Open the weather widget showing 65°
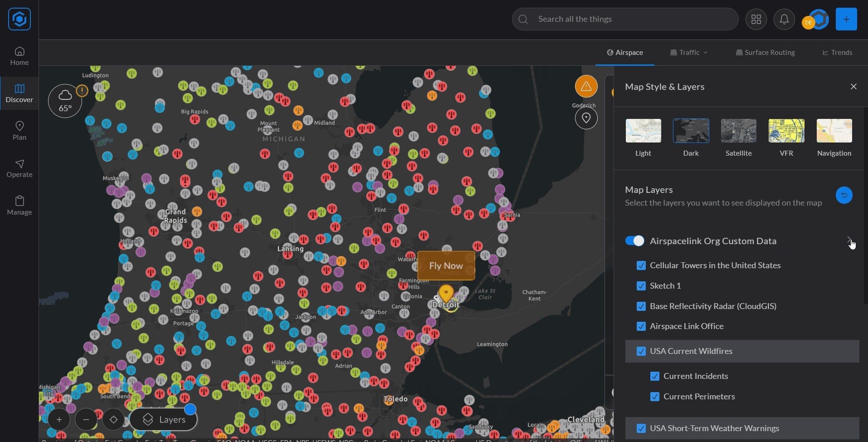 point(65,101)
